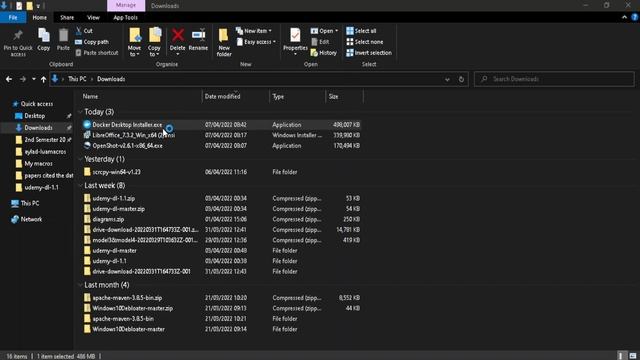The image size is (640, 360).
Task: Collapse the Last month (4) group
Action: coord(80,285)
